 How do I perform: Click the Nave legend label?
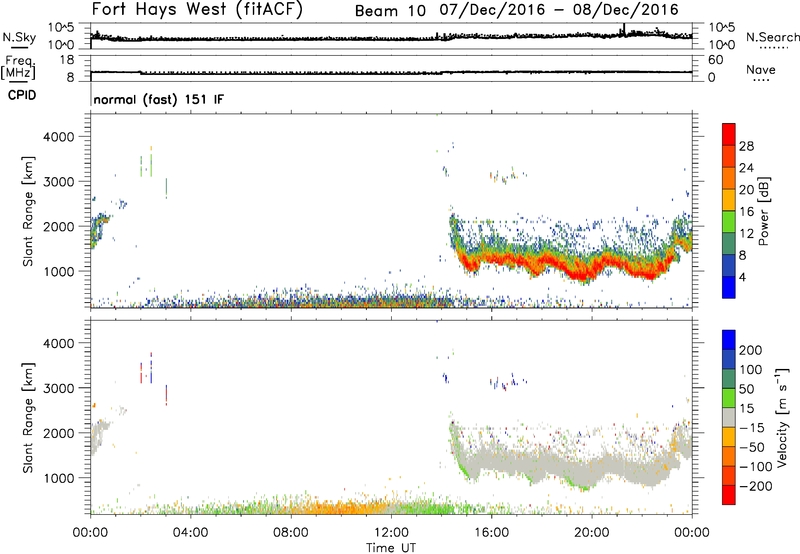tap(761, 69)
